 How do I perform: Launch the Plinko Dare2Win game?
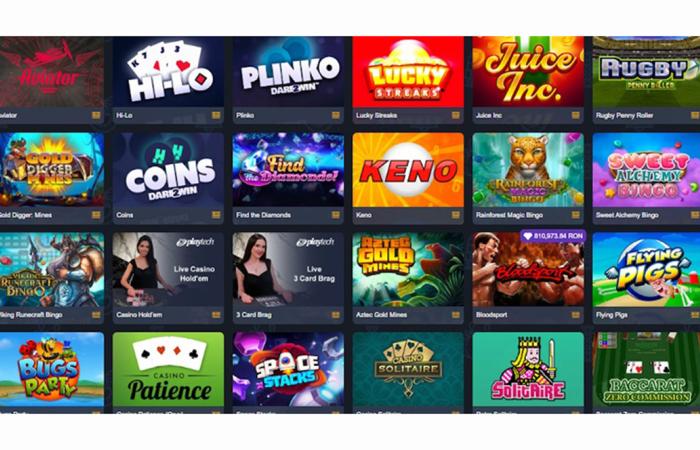click(288, 72)
